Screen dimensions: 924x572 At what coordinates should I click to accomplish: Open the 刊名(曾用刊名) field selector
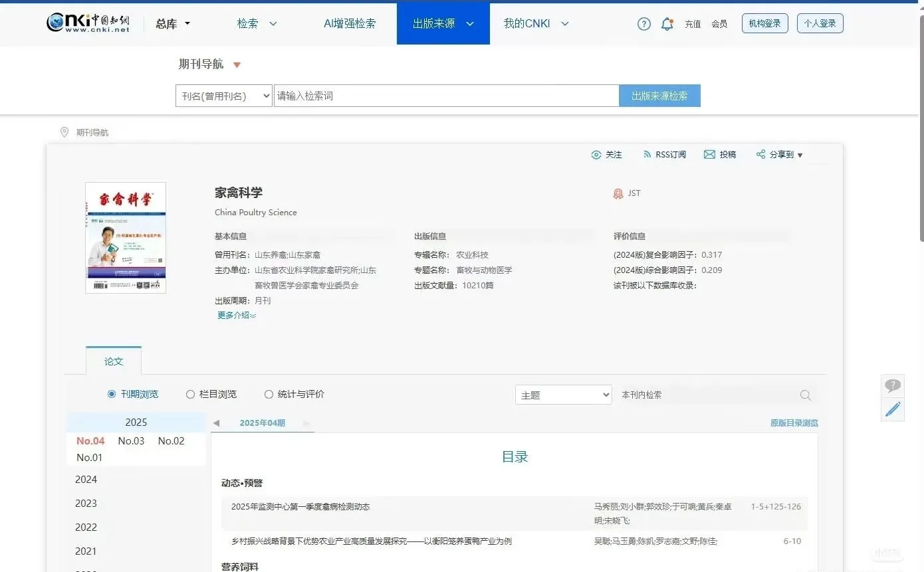(x=223, y=95)
